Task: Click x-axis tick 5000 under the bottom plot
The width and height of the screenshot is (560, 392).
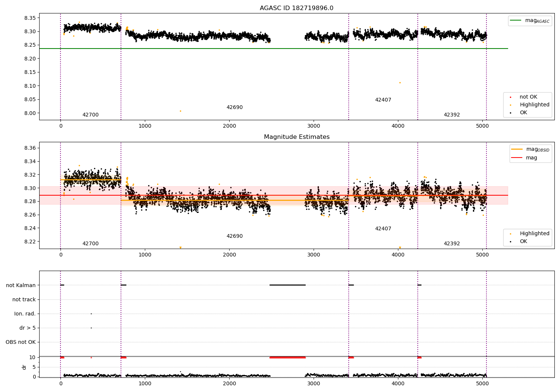Action: [482, 383]
